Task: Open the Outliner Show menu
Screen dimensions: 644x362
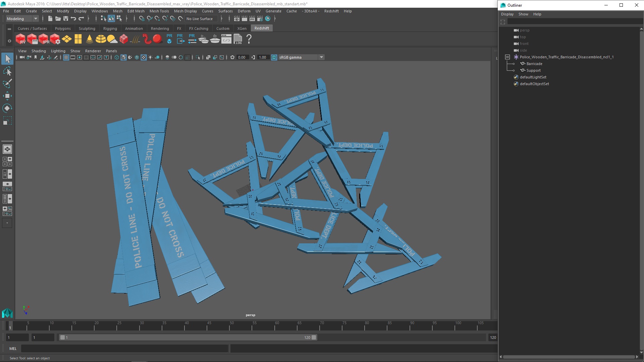Action: point(523,14)
